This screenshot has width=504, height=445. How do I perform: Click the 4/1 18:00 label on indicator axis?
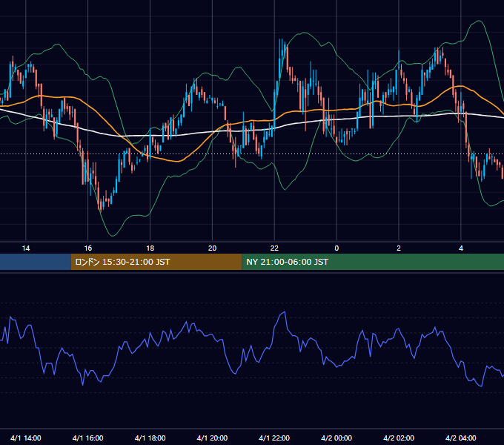(x=150, y=438)
